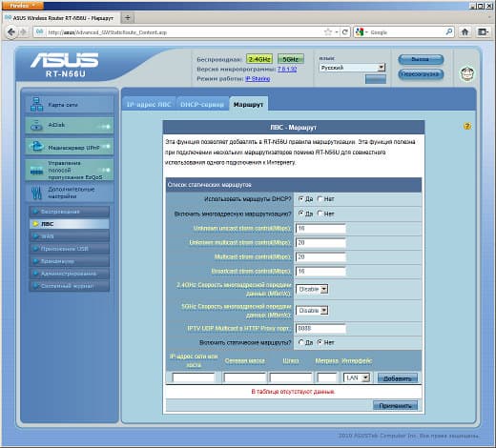Open the Системный журнал submenu item
496x448 pixels.
click(70, 286)
